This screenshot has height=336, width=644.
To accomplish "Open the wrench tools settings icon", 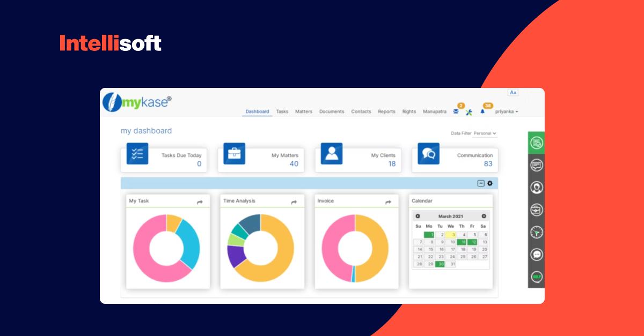I will (x=469, y=112).
